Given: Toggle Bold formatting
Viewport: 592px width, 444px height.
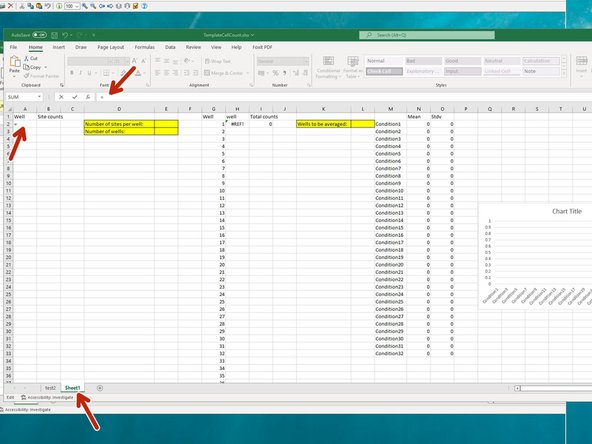Looking at the screenshot, I should (x=72, y=73).
